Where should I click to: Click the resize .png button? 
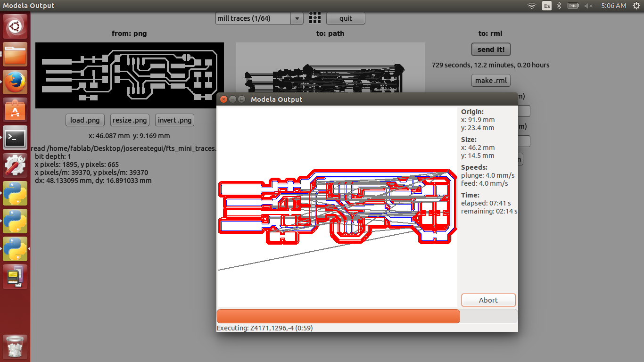coord(130,120)
